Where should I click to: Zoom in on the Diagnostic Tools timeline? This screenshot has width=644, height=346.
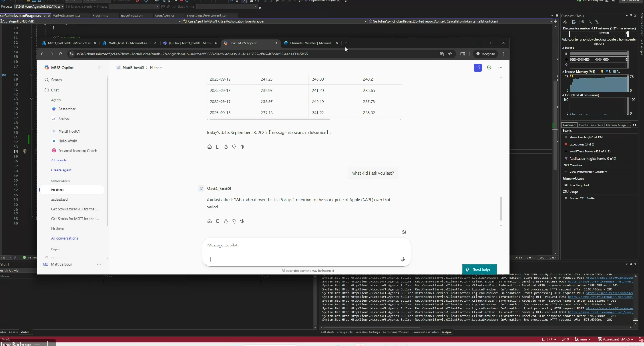[583, 22]
